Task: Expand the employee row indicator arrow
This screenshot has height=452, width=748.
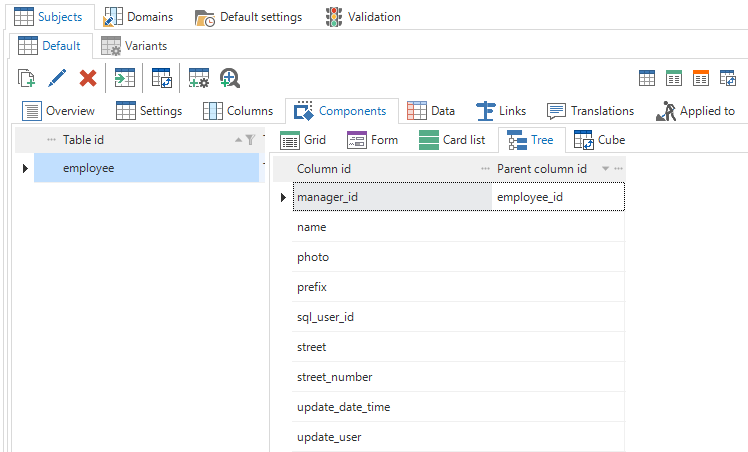Action: pyautogui.click(x=24, y=168)
